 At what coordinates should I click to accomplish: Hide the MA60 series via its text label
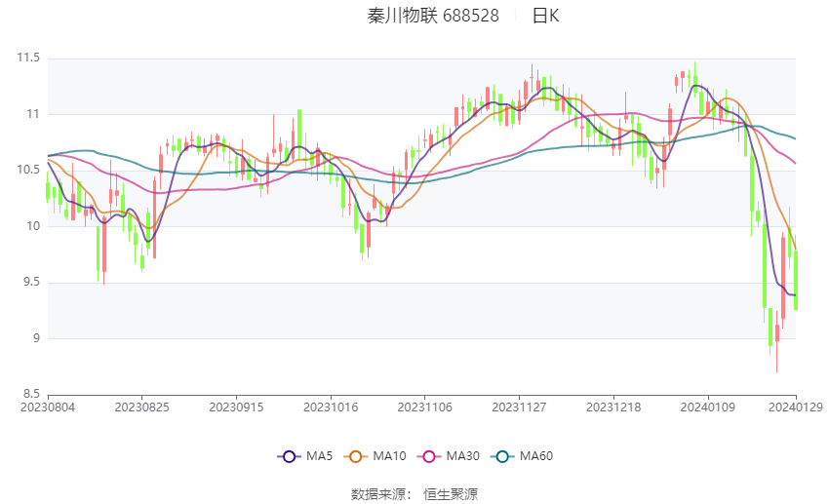click(536, 456)
